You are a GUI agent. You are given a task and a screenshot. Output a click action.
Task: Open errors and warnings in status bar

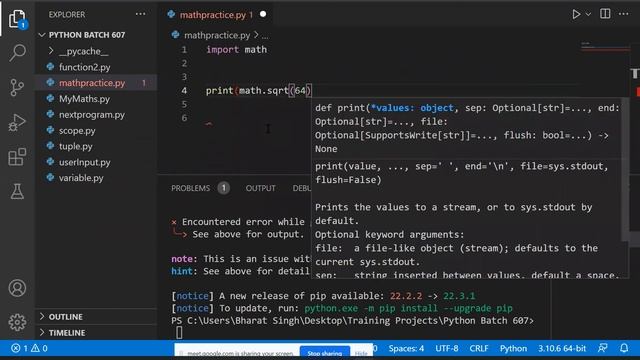(29, 348)
